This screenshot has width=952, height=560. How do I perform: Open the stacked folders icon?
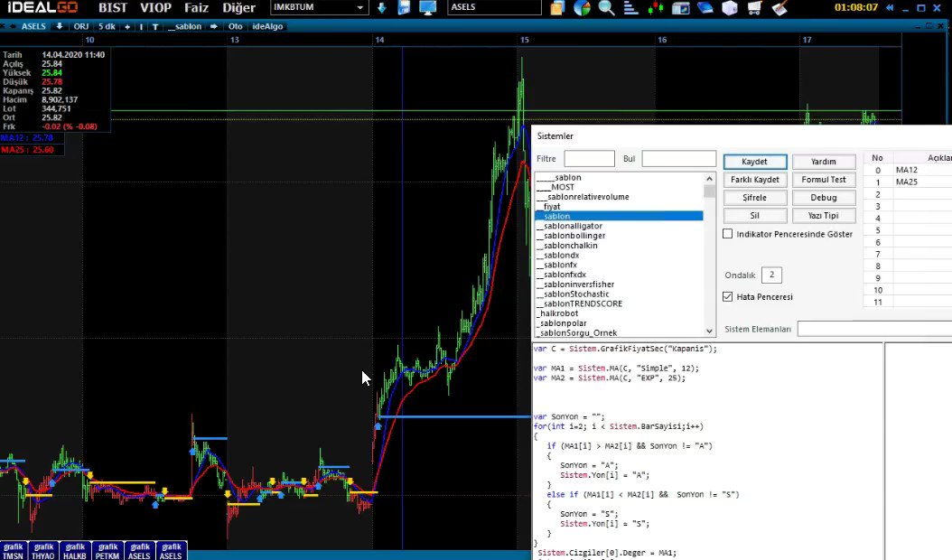(x=557, y=8)
